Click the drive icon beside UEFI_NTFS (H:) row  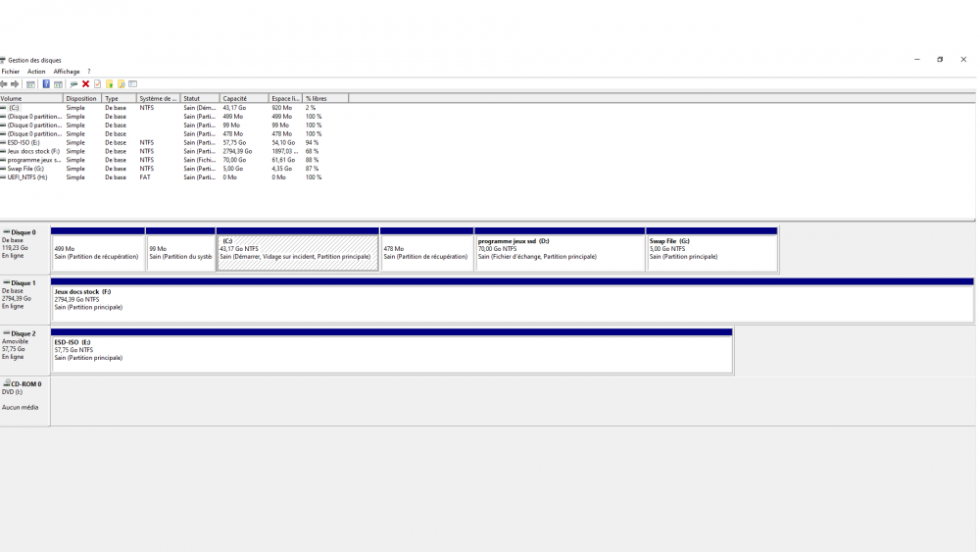[3, 177]
